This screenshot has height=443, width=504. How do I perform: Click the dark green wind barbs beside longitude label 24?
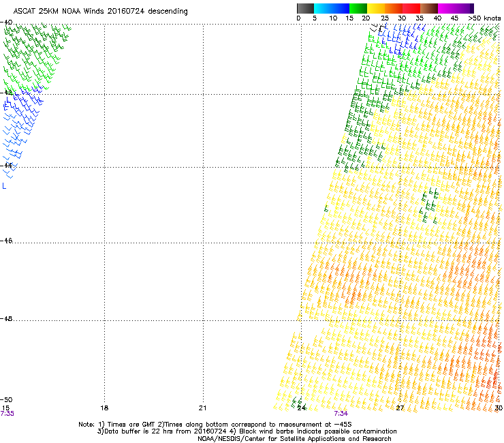click(298, 403)
